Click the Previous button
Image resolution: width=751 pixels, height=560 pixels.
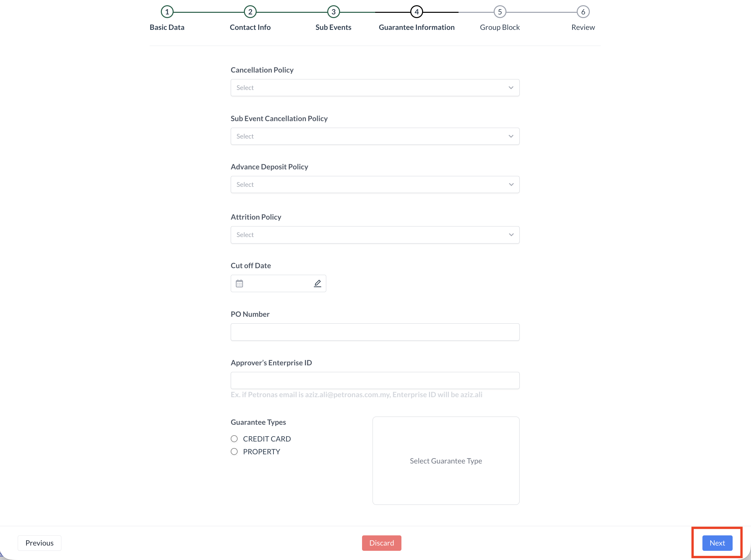(39, 543)
